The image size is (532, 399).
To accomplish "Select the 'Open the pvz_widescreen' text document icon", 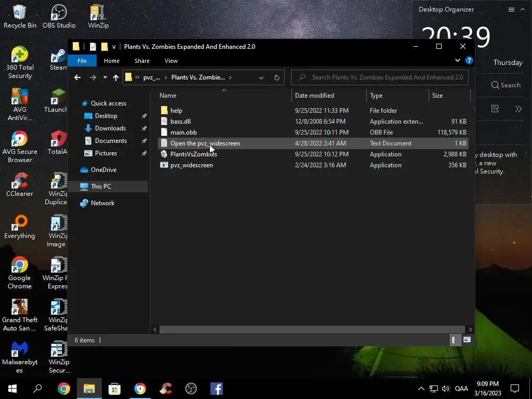I will pos(164,143).
